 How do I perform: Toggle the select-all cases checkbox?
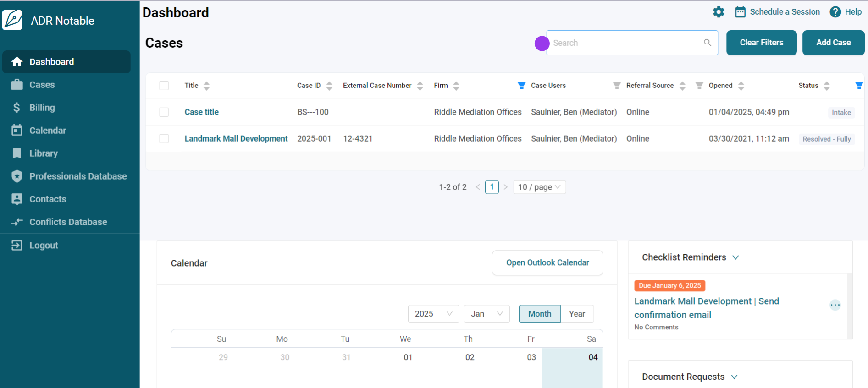164,86
